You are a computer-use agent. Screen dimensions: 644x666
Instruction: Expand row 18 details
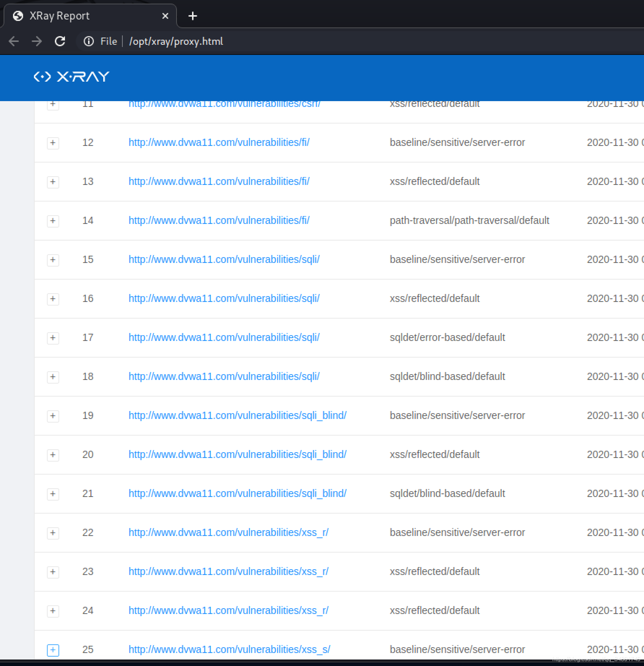click(53, 377)
